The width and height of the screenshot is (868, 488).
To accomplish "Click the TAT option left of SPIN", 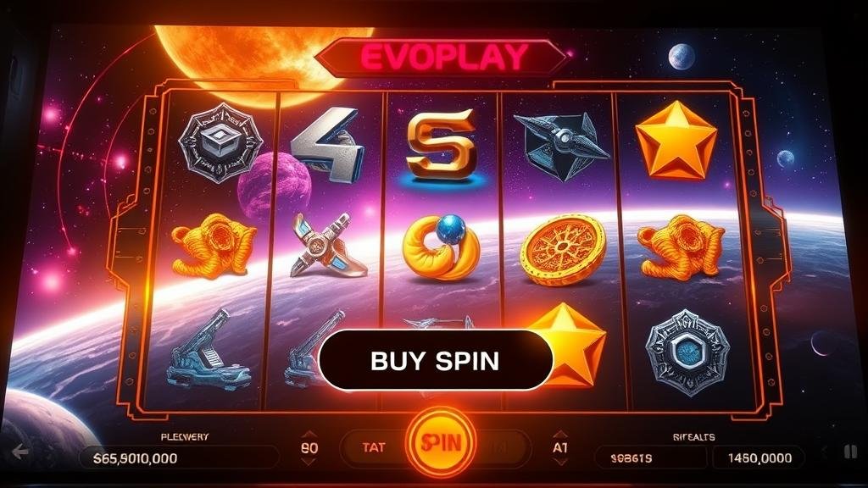I will [x=374, y=447].
